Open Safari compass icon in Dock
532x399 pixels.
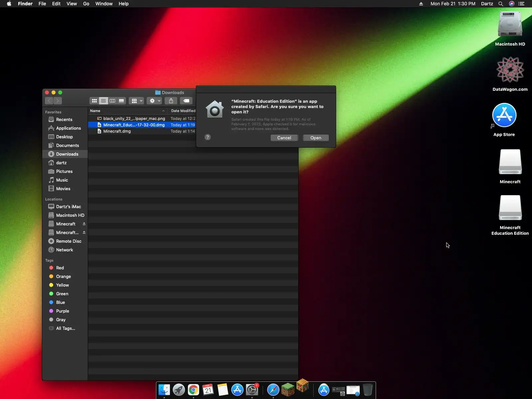273,390
